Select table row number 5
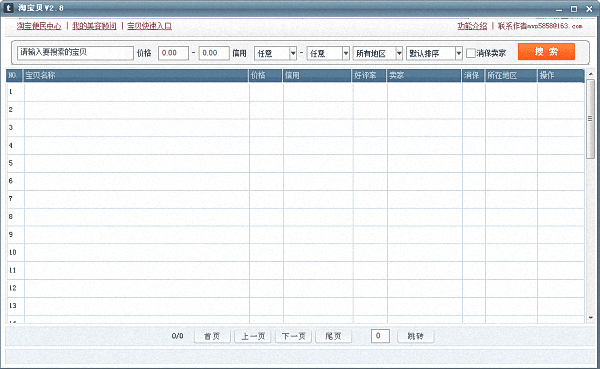The image size is (600, 369). (295, 163)
